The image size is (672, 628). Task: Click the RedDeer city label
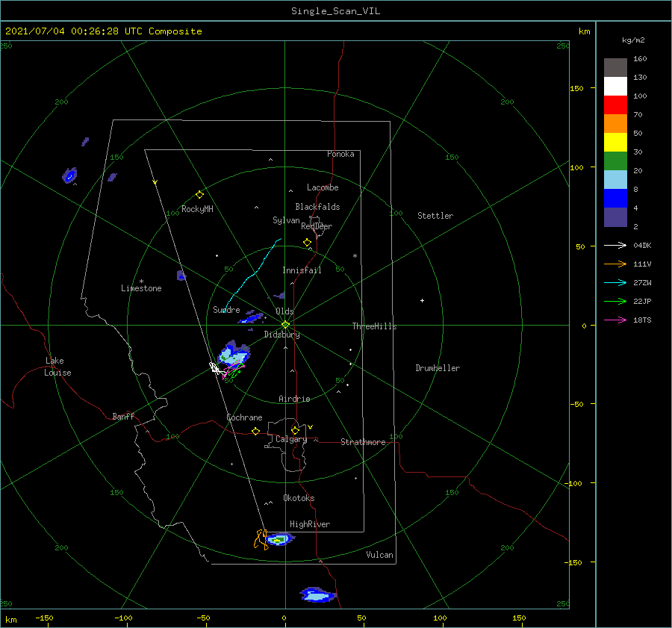(317, 226)
